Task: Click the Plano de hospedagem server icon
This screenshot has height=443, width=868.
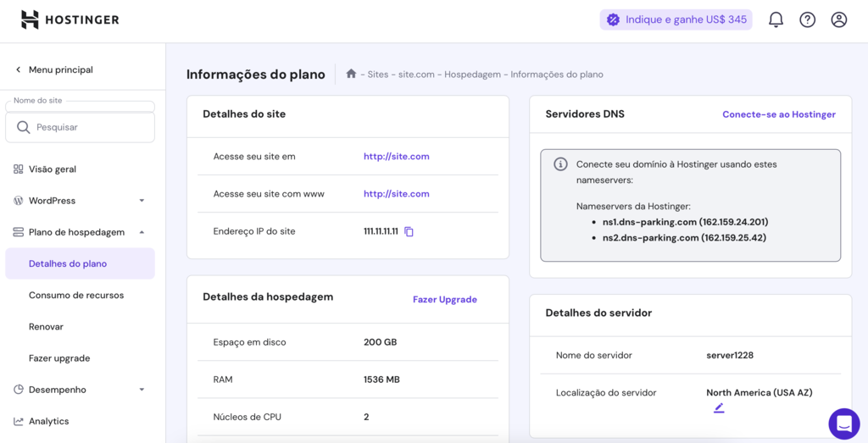Action: 19,232
